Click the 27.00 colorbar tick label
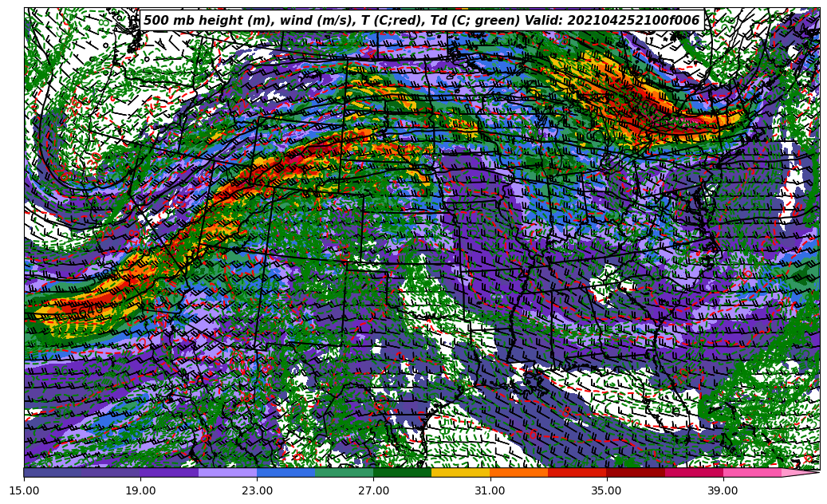The width and height of the screenshot is (827, 504). 373,490
